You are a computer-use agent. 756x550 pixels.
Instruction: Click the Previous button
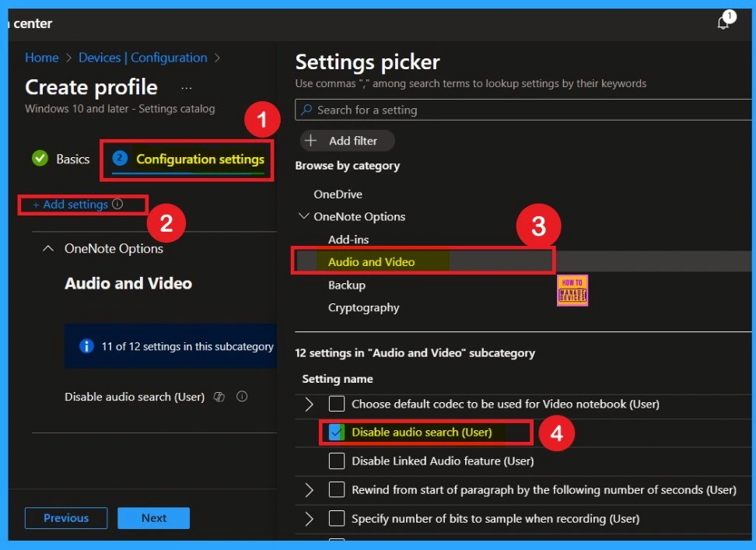[x=66, y=517]
